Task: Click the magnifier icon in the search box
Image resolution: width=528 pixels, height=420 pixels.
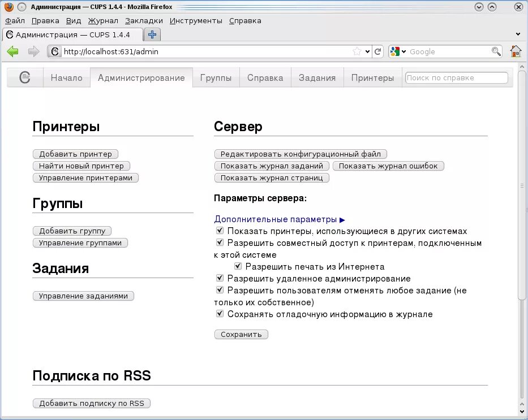Action: [496, 51]
